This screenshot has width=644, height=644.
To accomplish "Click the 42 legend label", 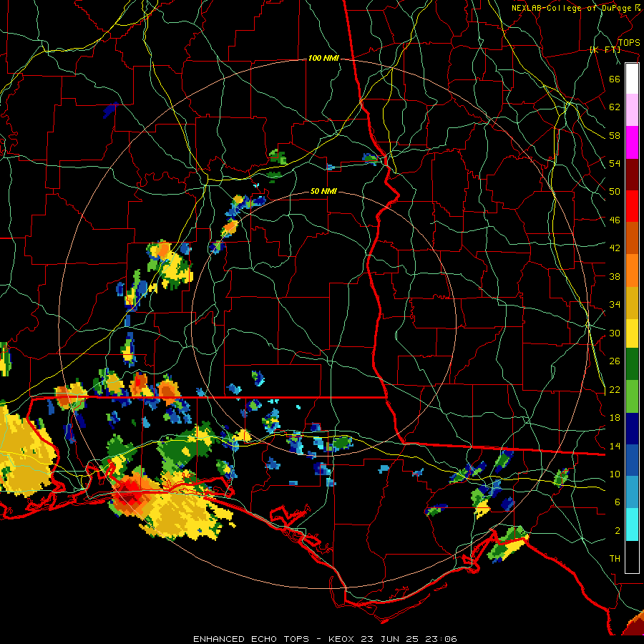I will click(x=615, y=248).
